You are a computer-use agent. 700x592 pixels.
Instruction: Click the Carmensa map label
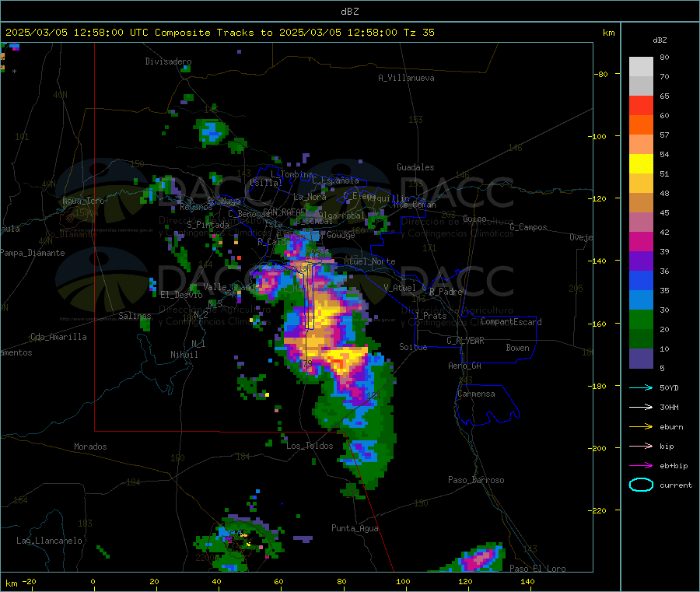point(476,394)
